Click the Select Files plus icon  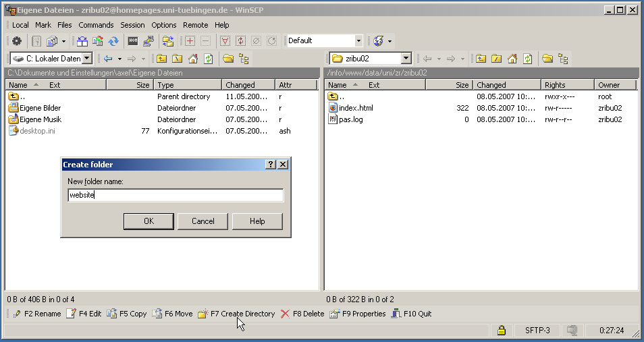(x=190, y=40)
